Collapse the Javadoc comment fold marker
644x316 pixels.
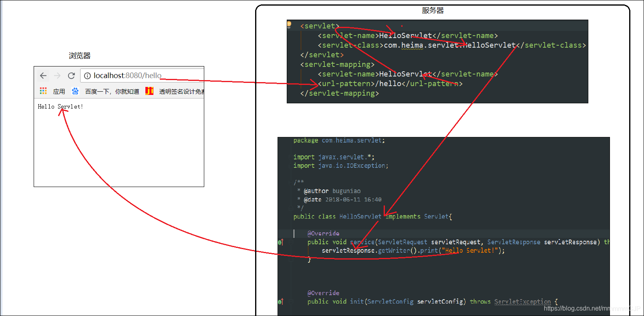coord(292,182)
